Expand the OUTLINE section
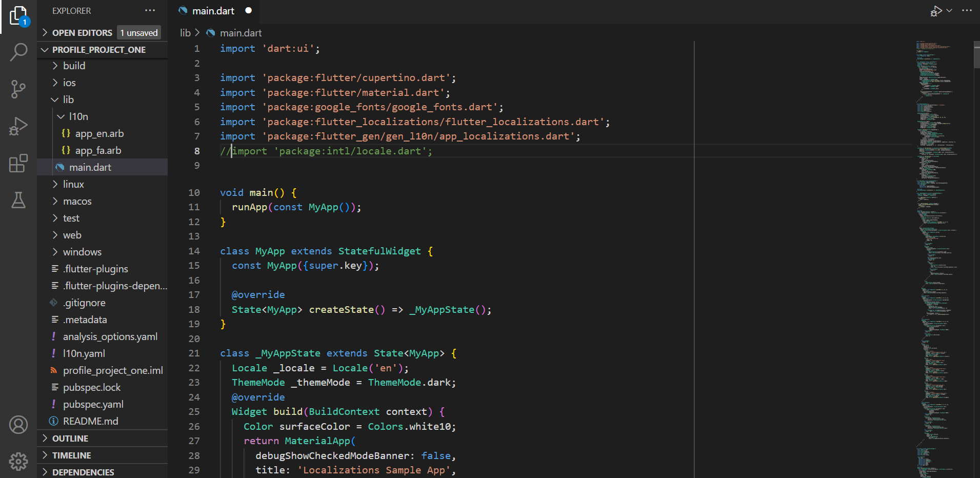Image resolution: width=980 pixels, height=478 pixels. pos(102,439)
